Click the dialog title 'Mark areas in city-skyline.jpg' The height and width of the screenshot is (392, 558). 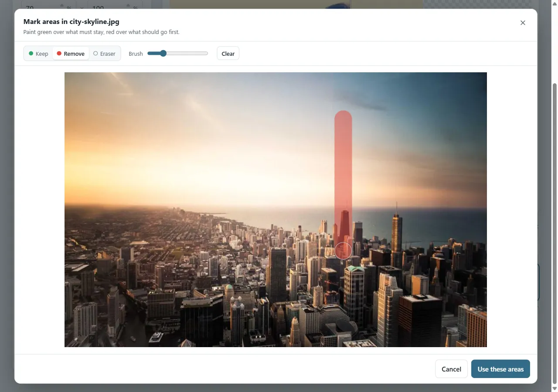point(71,21)
